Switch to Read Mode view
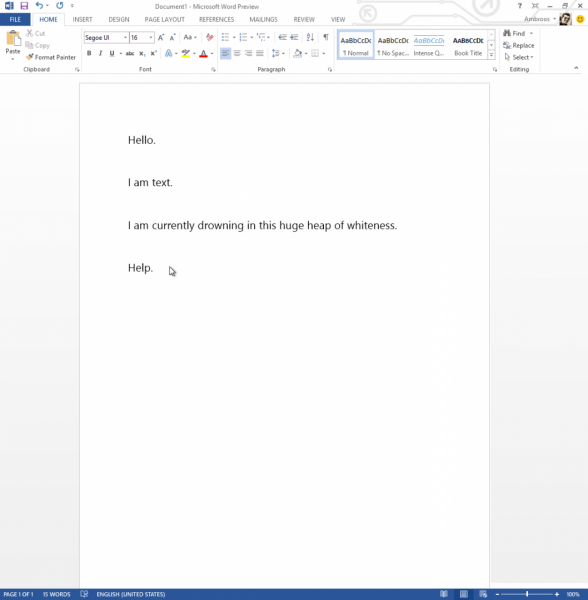588x600 pixels. [x=444, y=594]
